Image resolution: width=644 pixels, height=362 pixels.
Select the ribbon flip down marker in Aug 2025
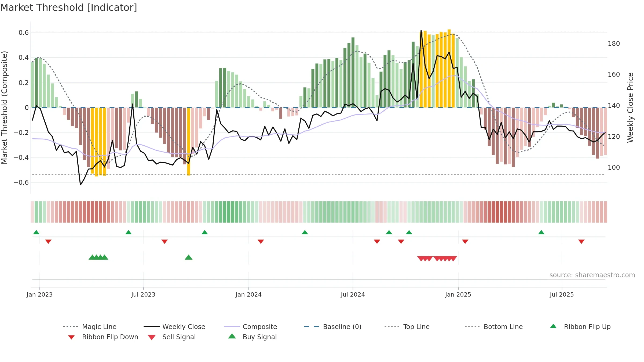pos(581,242)
